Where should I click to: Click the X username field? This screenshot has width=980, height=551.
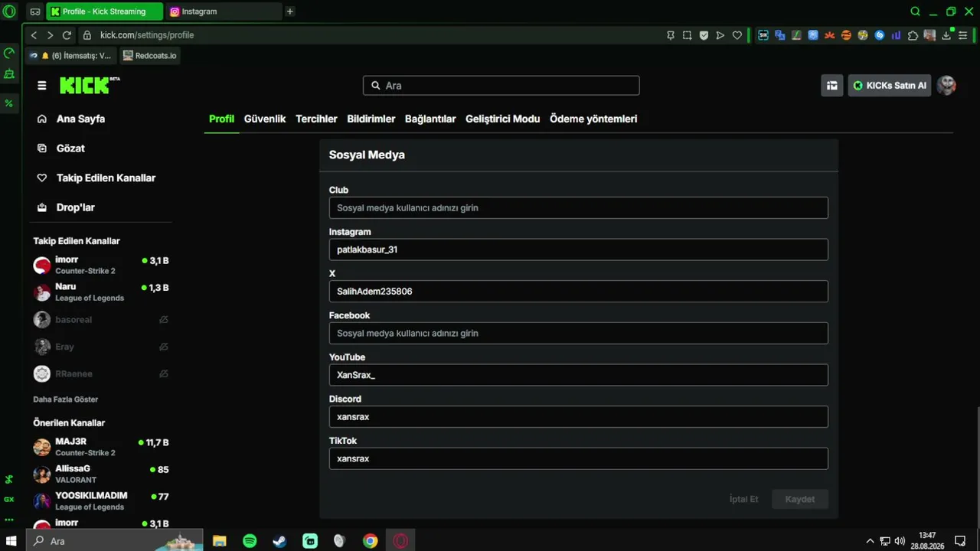(x=579, y=292)
